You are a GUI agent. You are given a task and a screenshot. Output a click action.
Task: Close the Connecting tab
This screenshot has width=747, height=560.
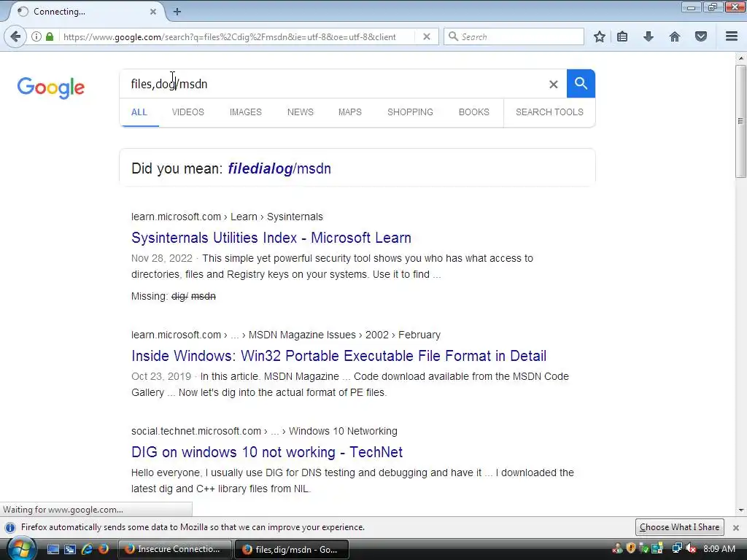pyautogui.click(x=153, y=12)
